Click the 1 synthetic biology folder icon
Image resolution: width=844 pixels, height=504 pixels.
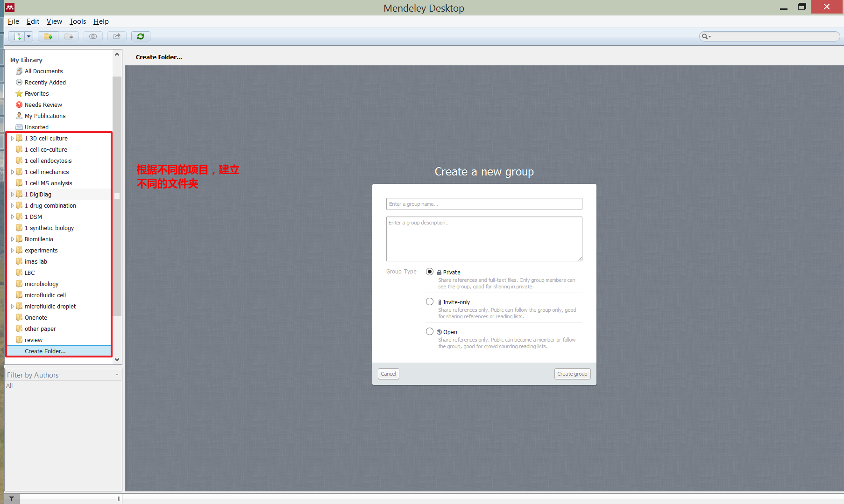click(x=19, y=228)
